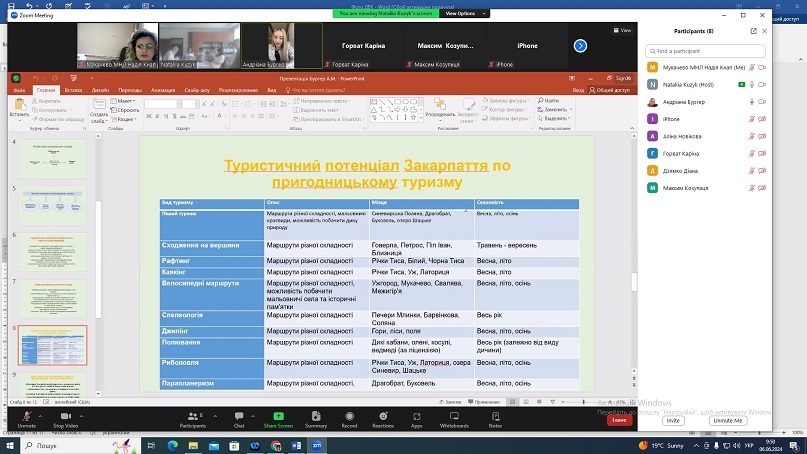Click the Windows Start button
The height and width of the screenshot is (454, 807).
coord(10,445)
